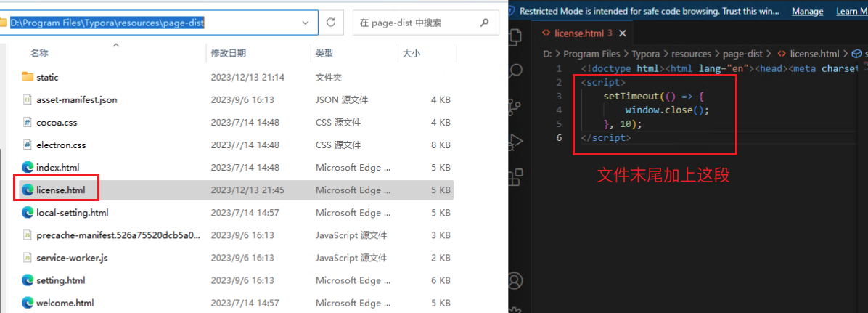
Task: Click the 文件夹 type cell of static
Action: [329, 77]
